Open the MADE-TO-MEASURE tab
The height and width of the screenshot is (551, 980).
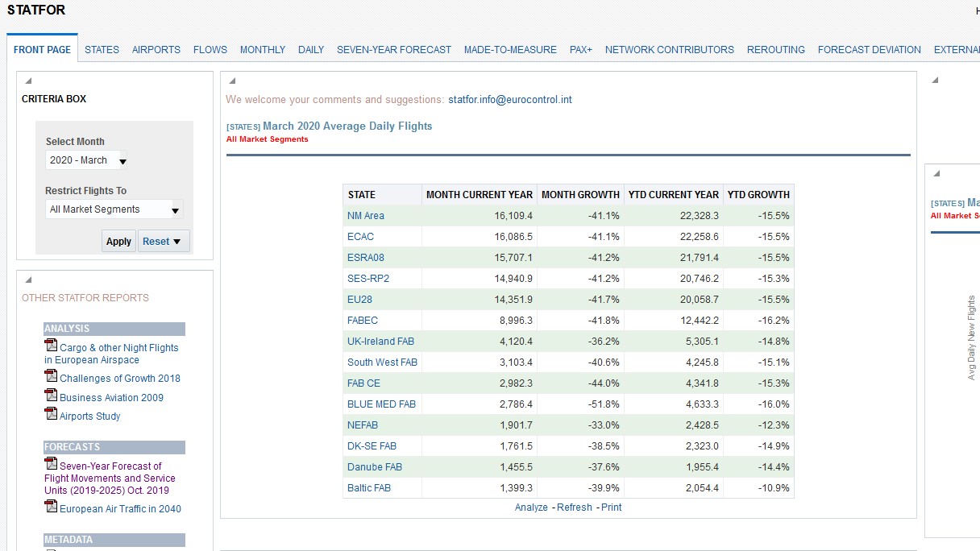point(510,49)
